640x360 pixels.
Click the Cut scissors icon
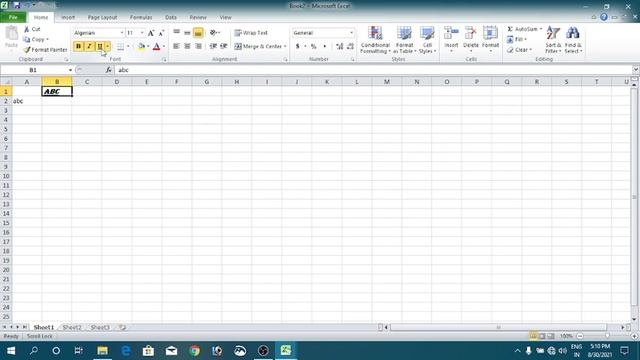27,29
